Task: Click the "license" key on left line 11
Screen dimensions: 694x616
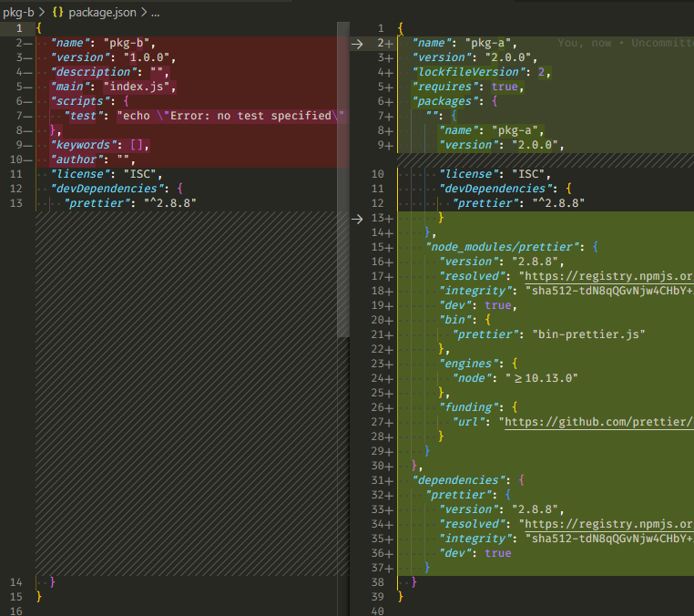Action: 80,174
